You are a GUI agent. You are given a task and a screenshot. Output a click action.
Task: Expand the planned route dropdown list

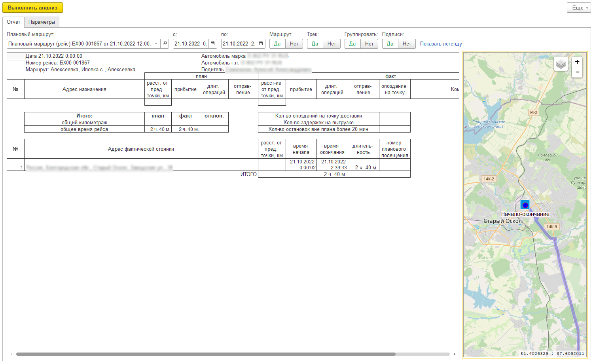point(156,44)
